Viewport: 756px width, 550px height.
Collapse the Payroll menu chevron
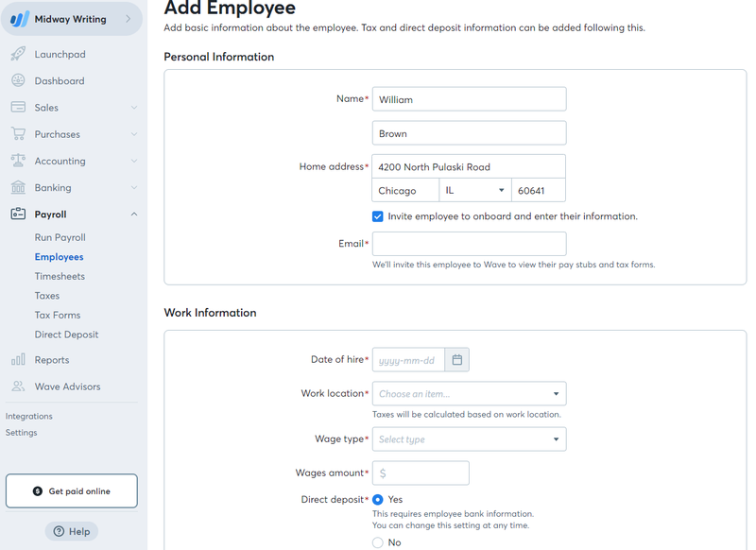(x=134, y=214)
